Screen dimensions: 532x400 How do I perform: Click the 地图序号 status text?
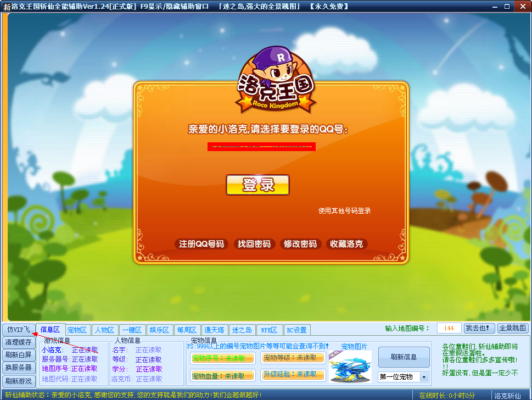[x=85, y=369]
